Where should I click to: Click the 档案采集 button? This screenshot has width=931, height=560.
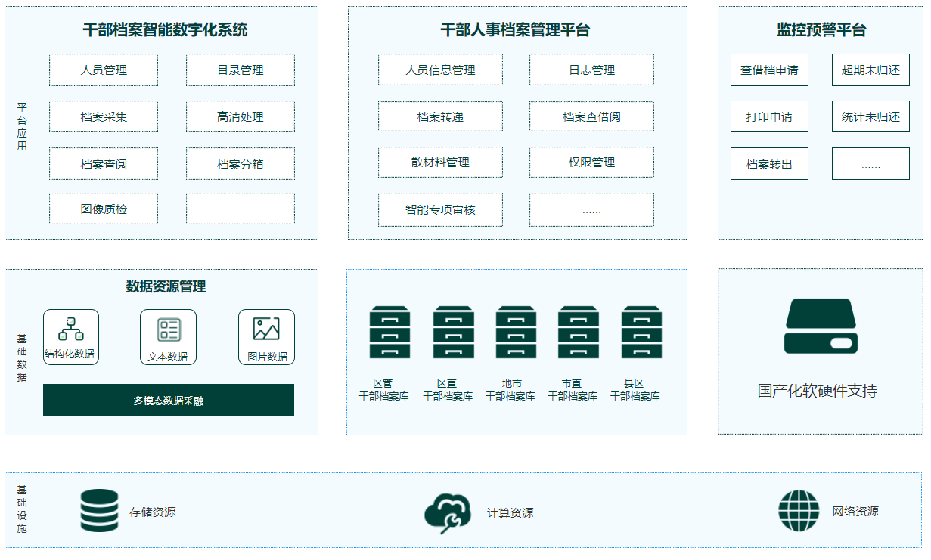pyautogui.click(x=104, y=117)
